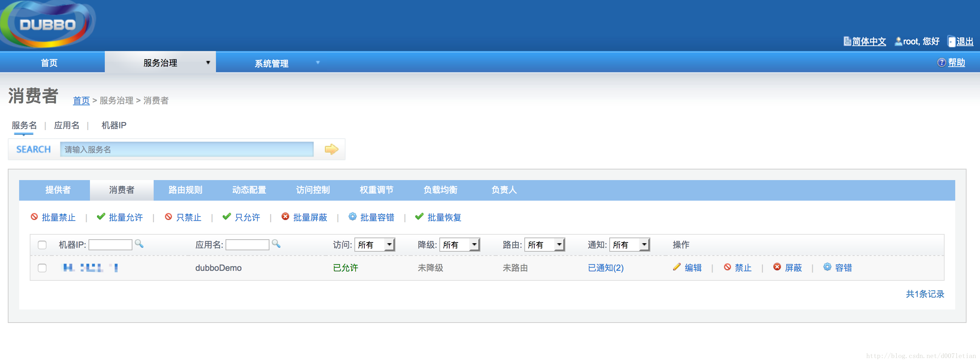Click the 批量屏蔽 link
The image size is (980, 363).
pyautogui.click(x=310, y=218)
